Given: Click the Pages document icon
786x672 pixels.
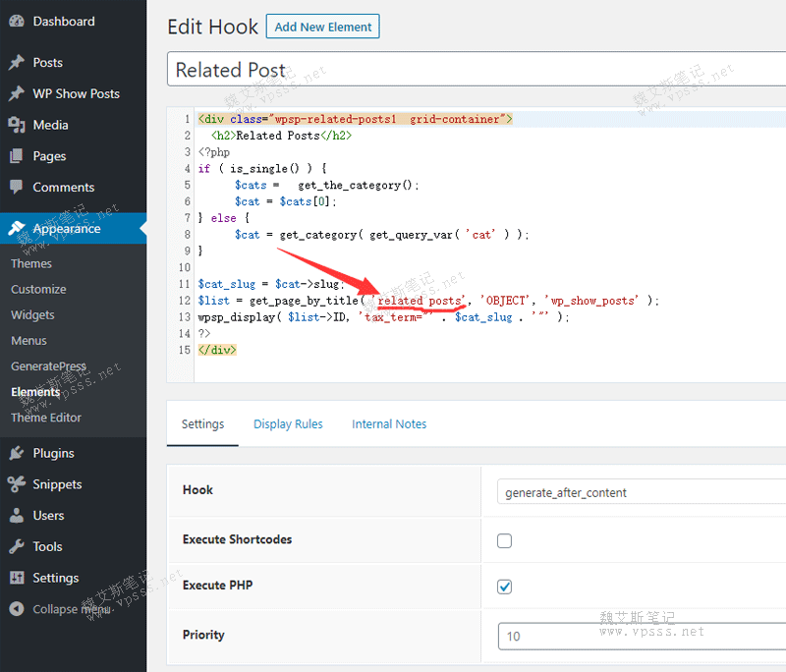Looking at the screenshot, I should click(17, 156).
